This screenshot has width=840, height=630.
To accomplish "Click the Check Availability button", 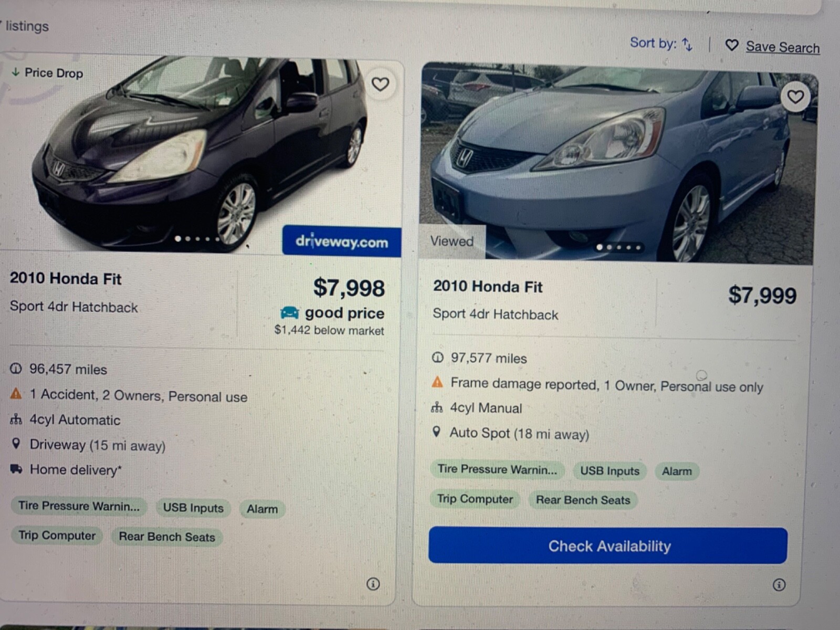I will [x=607, y=546].
